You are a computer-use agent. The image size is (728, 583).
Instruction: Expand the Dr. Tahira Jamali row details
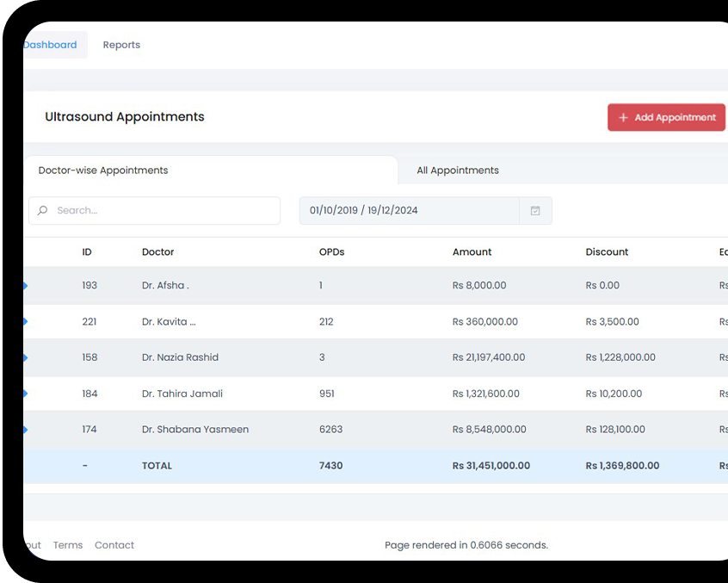pyautogui.click(x=25, y=394)
